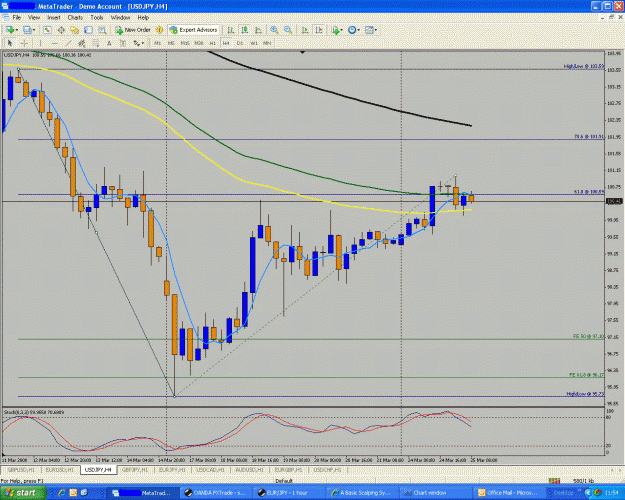The width and height of the screenshot is (625, 500).
Task: Switch timeframe to D1
Action: click(240, 43)
